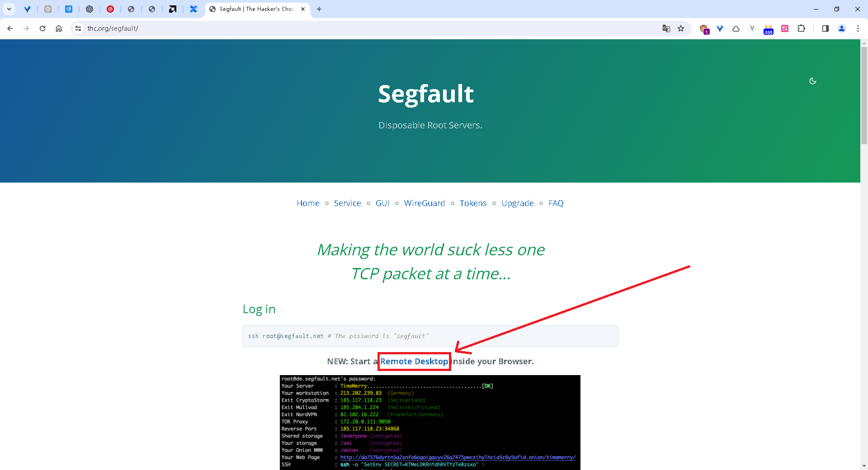868x470 pixels.
Task: Translate this page with Google Translate icon
Action: pos(666,28)
